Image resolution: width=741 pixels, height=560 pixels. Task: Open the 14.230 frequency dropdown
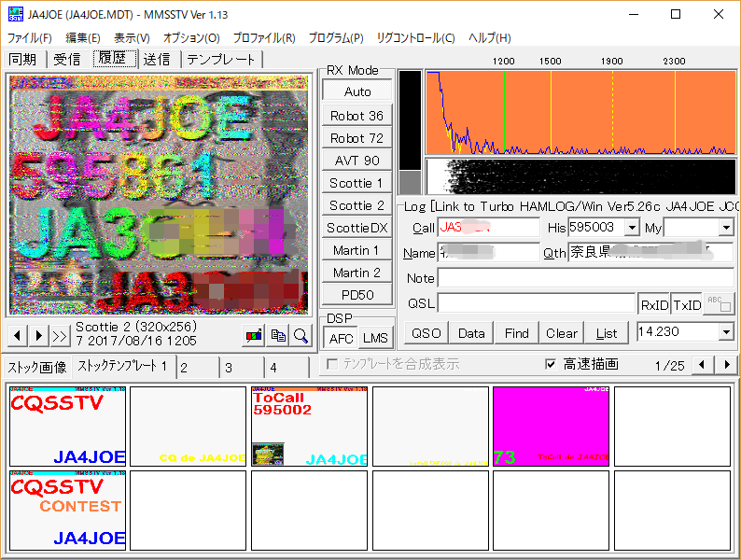click(726, 332)
